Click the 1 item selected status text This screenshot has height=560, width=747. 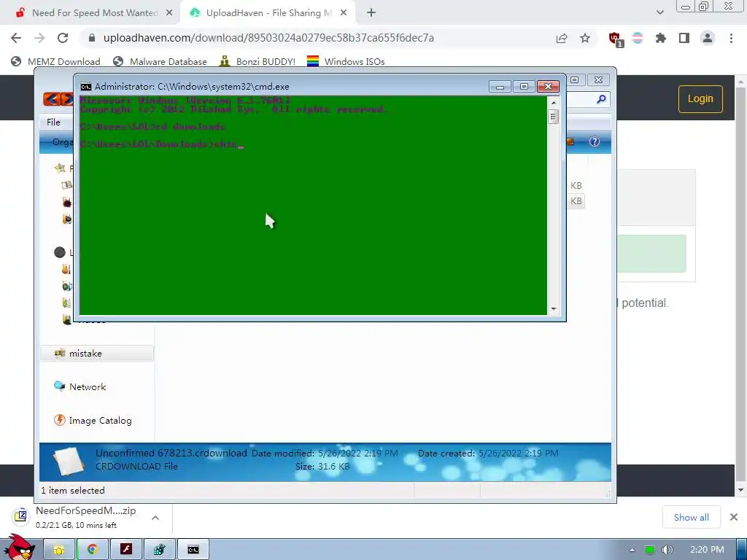pyautogui.click(x=73, y=491)
